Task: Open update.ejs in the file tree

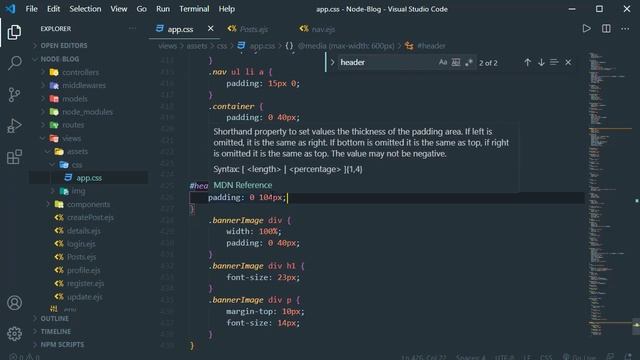Action: (x=84, y=297)
